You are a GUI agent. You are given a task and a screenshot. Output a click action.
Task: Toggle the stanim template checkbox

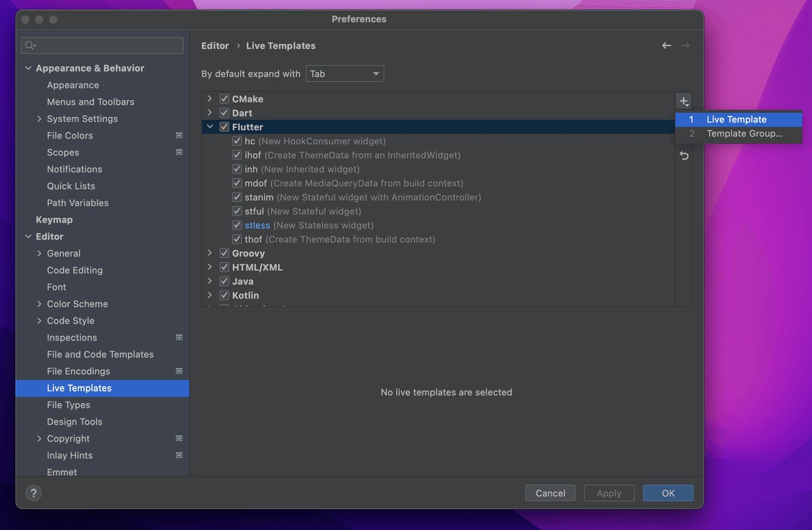237,198
